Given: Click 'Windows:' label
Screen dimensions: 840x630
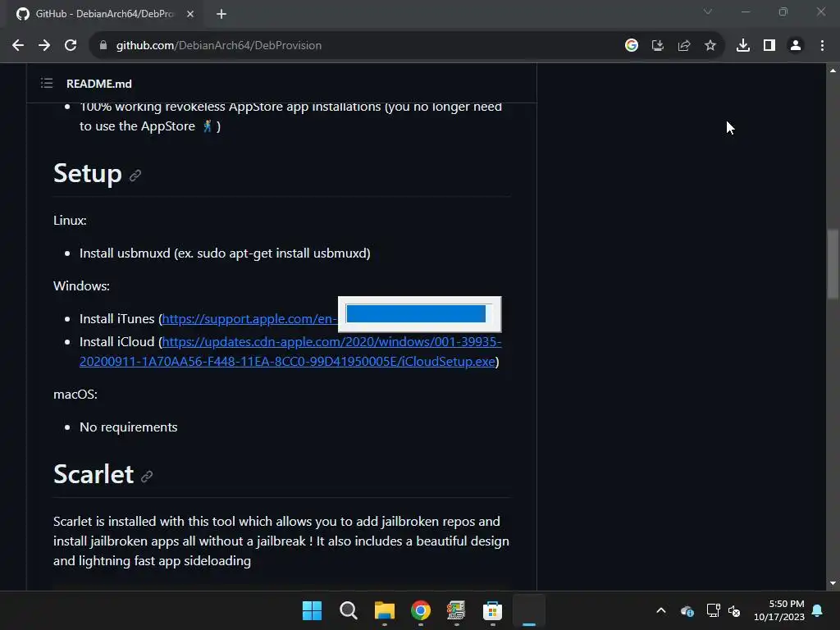Looking at the screenshot, I should pyautogui.click(x=81, y=285).
